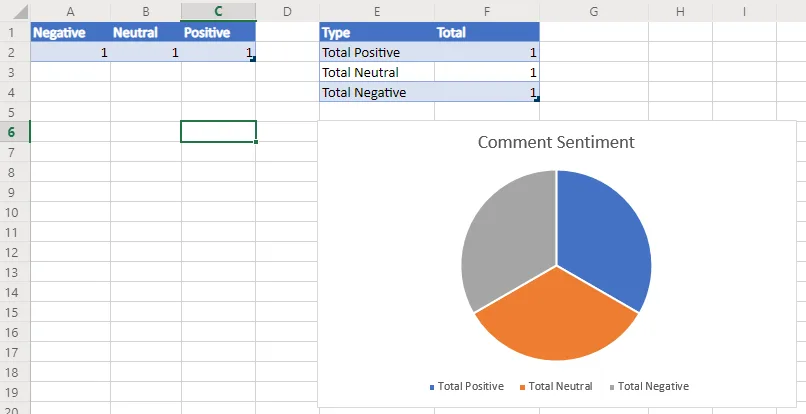Select row 12 header
806x414 pixels.
tap(15, 253)
